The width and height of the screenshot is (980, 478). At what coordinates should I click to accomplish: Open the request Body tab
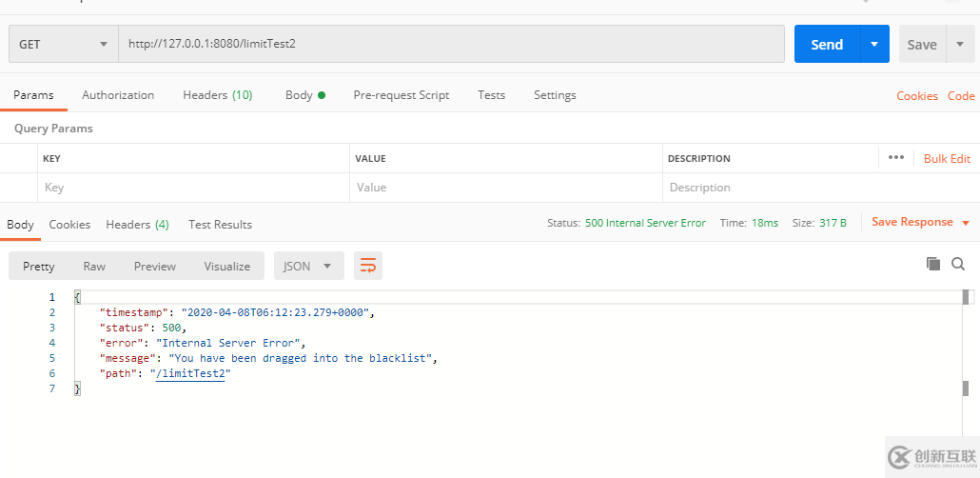click(305, 95)
